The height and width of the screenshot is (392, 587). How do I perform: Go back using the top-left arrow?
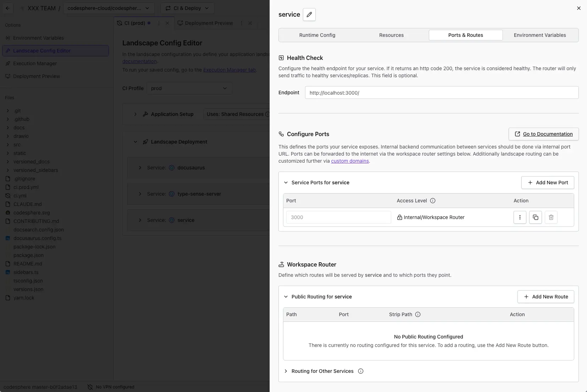[8, 8]
